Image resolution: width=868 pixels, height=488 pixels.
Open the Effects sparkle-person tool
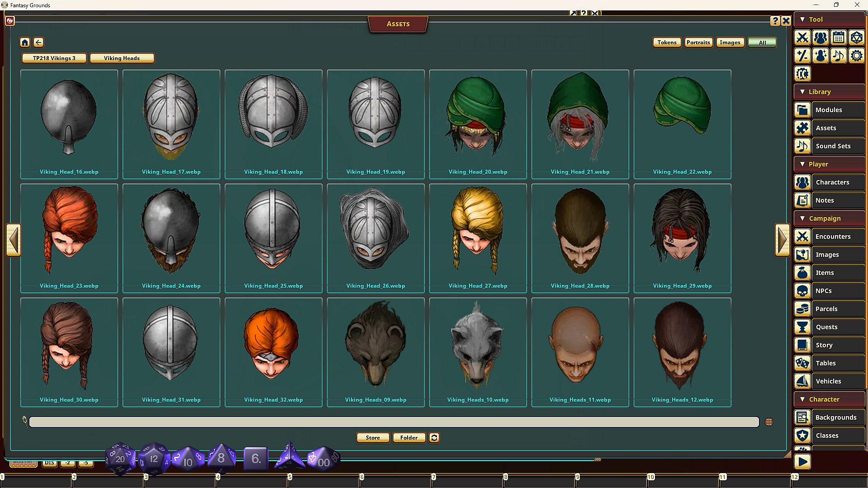click(x=821, y=56)
